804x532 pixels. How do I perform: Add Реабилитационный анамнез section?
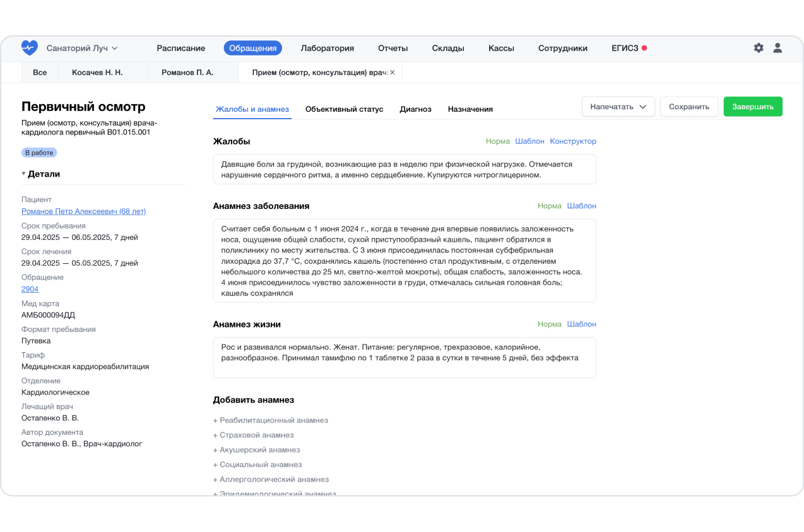pos(271,420)
